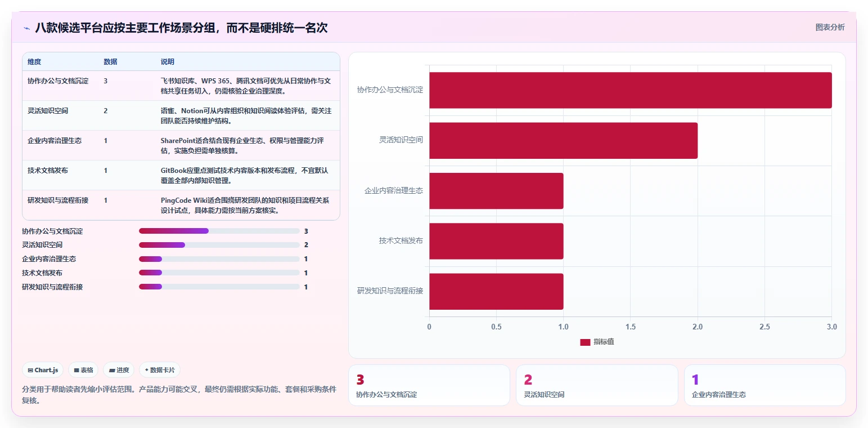
Task: Click the footnote paragraph starting with 分类用于
Action: coord(179,395)
